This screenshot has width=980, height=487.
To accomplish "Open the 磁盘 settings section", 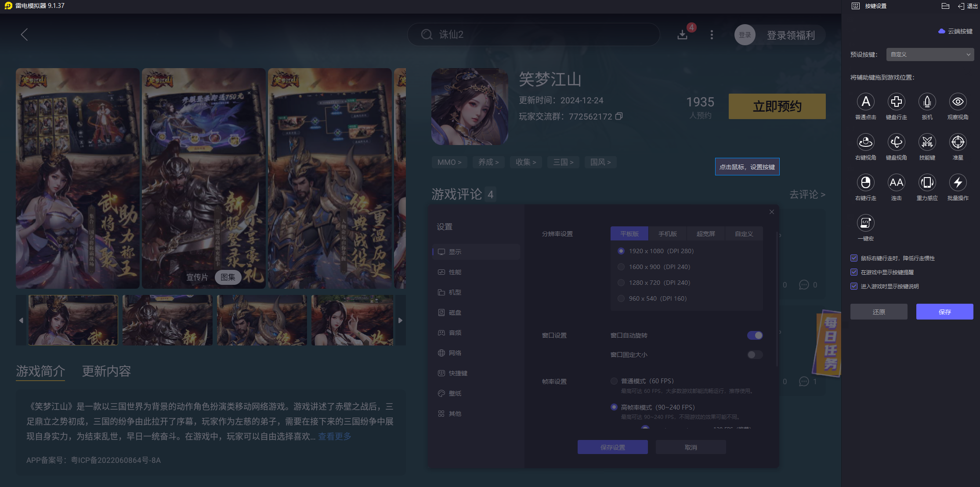I will point(476,313).
